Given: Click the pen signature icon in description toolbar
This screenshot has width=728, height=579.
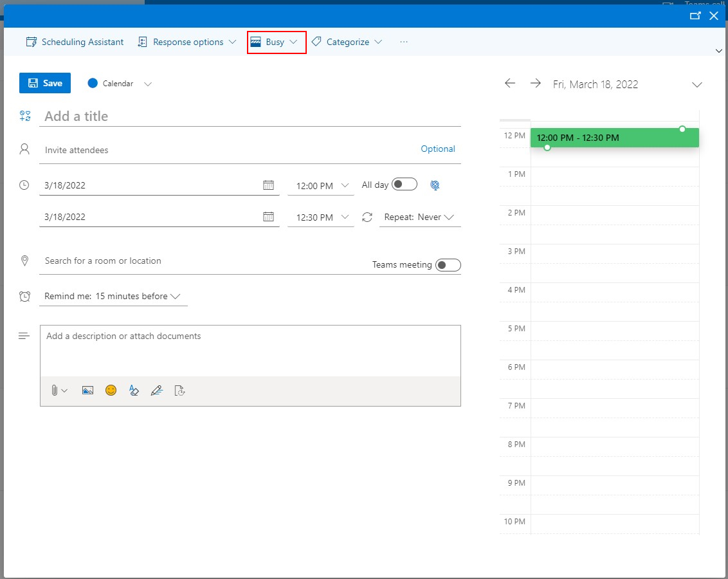Looking at the screenshot, I should tap(156, 391).
